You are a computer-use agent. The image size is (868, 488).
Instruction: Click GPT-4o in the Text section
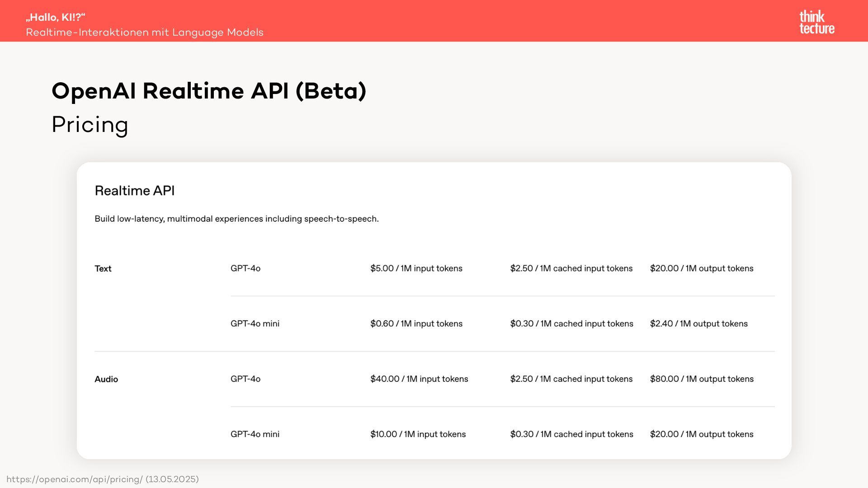(245, 268)
